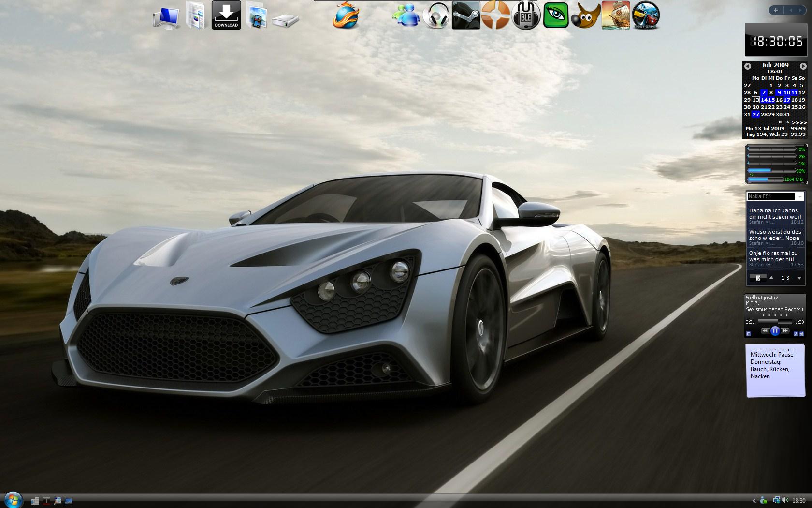Image resolution: width=812 pixels, height=508 pixels.
Task: Click the ^ symbol in calendar gadget
Action: (788, 122)
